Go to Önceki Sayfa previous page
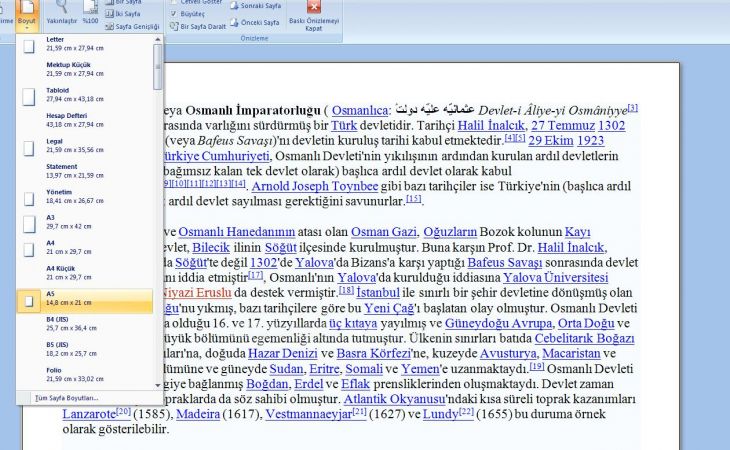730x450 pixels. [x=255, y=22]
